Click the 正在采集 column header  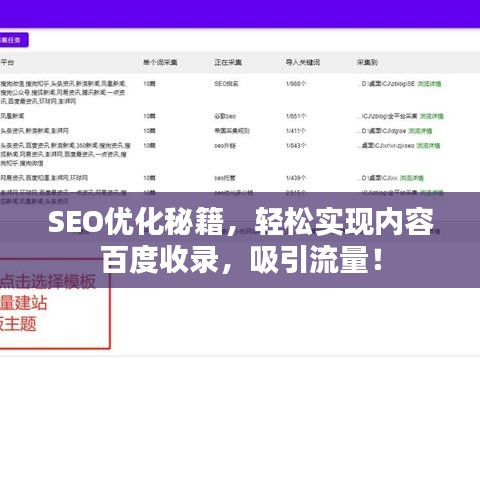(228, 62)
